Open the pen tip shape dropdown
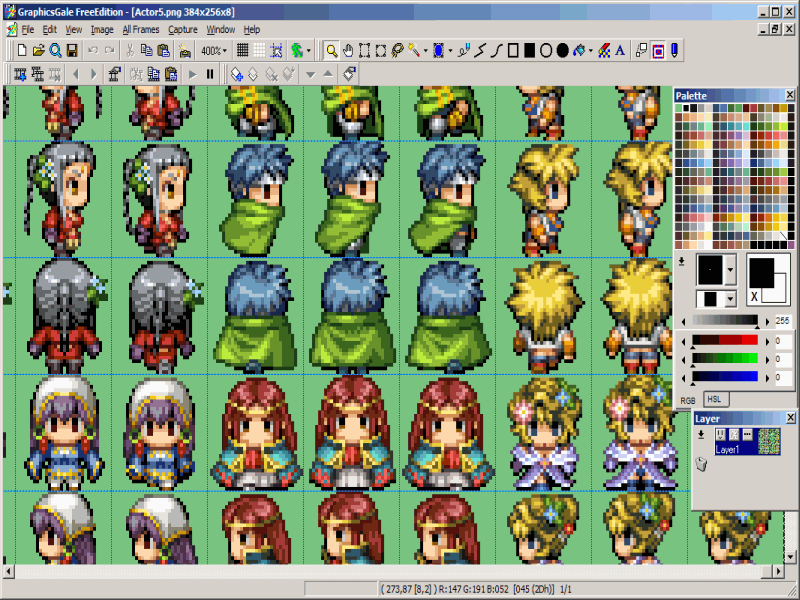The height and width of the screenshot is (600, 800). point(731,269)
